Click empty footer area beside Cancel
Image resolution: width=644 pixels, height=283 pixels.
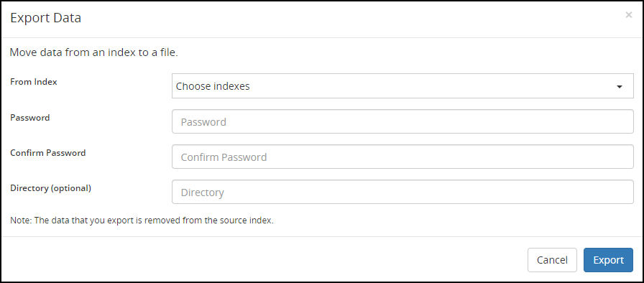coord(263,260)
